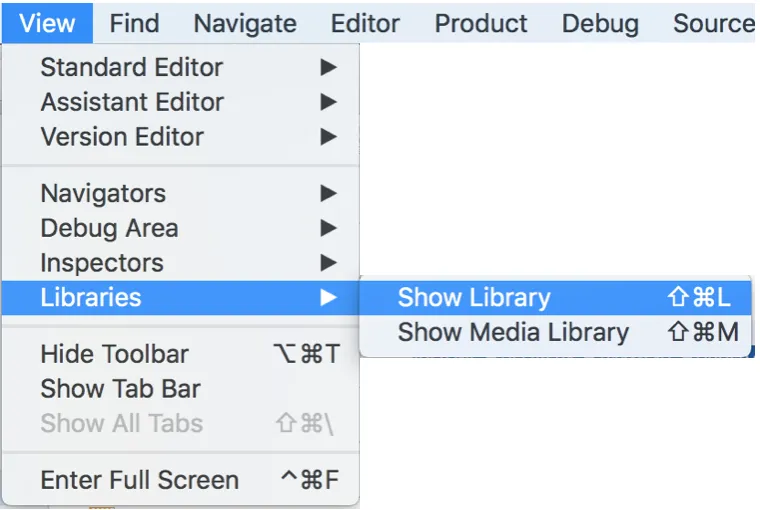Open the View menu
Viewport: 760px width, 510px height.
click(47, 22)
